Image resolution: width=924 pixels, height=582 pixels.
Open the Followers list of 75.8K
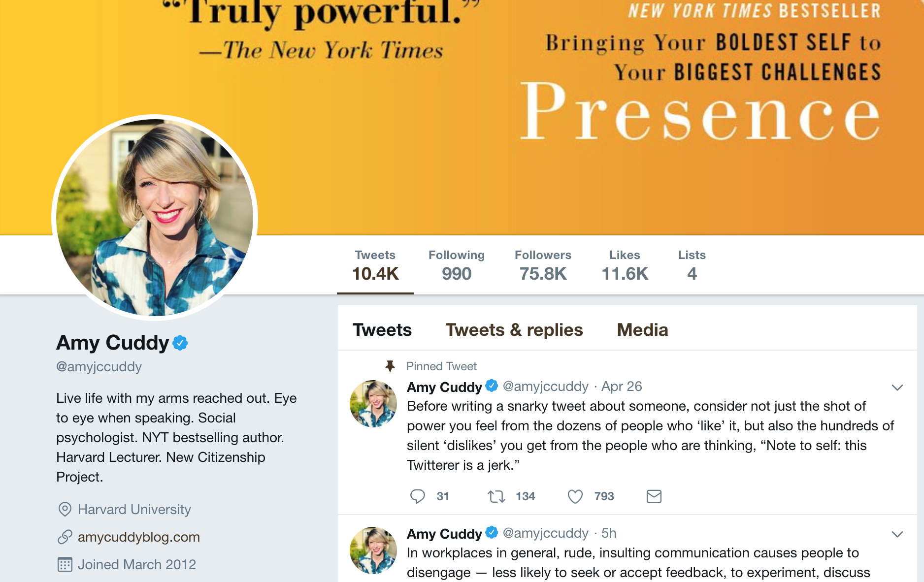[x=543, y=265]
